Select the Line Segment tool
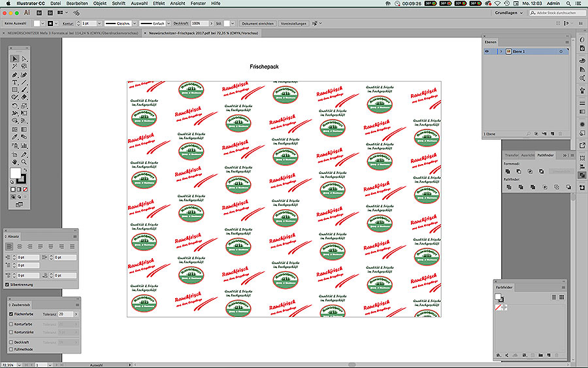 pos(24,82)
